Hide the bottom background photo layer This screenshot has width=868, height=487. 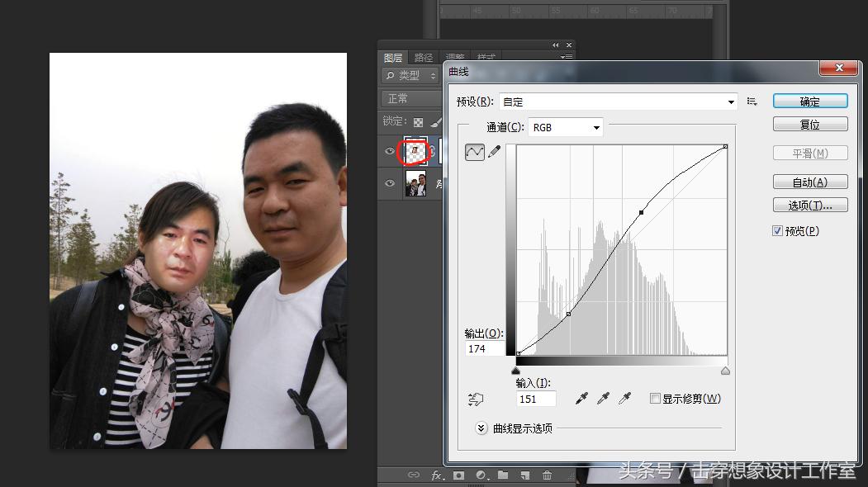[389, 183]
